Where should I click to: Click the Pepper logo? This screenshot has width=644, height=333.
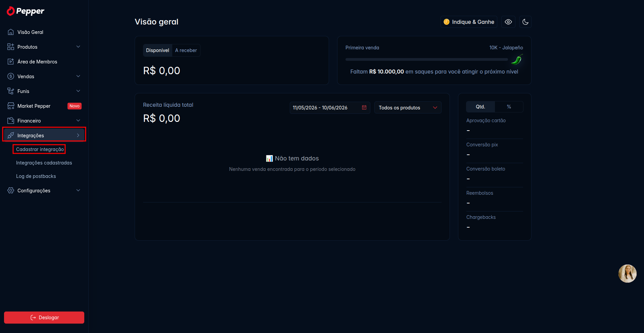(x=26, y=11)
